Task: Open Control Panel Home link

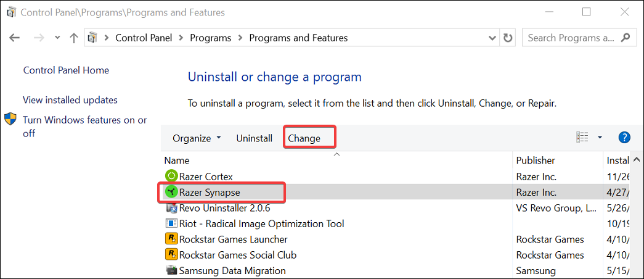Action: coord(66,70)
